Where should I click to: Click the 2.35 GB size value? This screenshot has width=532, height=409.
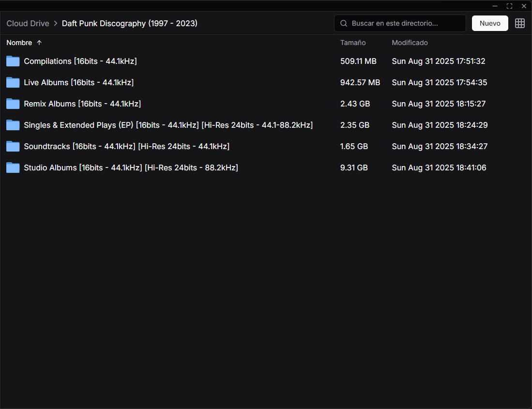tap(354, 125)
